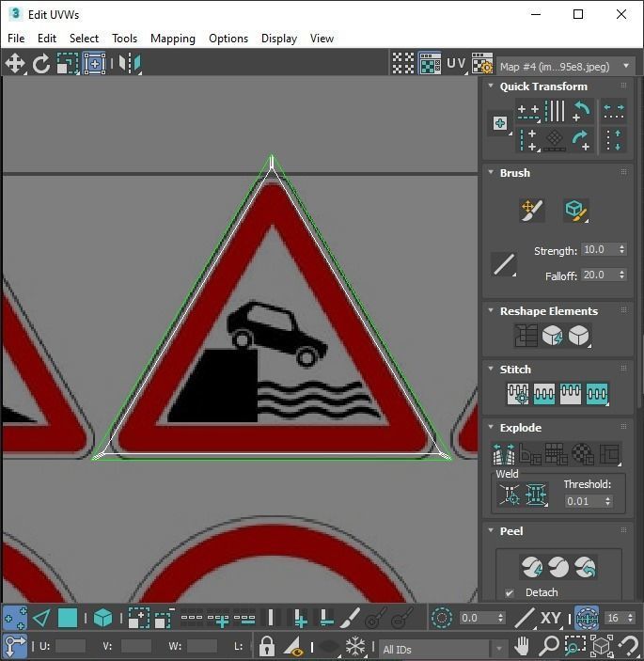
Task: Activate the Freeform mode tool
Action: click(x=94, y=64)
